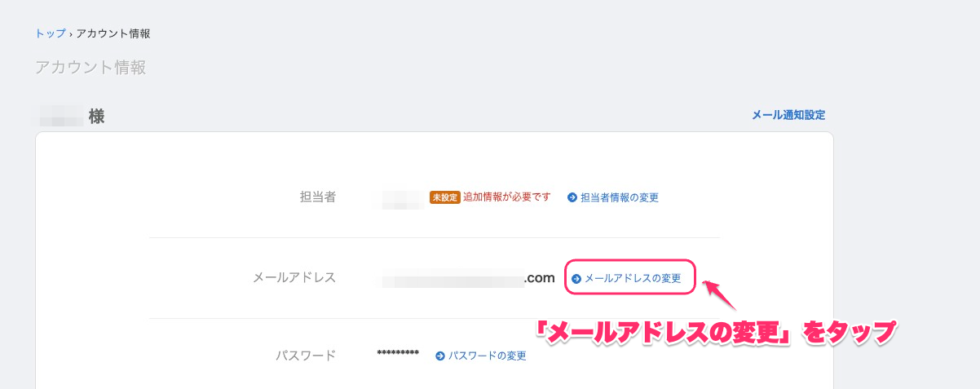
Task: Click the pink「メールアドレスの変更」をタップ caption
Action: point(715,333)
